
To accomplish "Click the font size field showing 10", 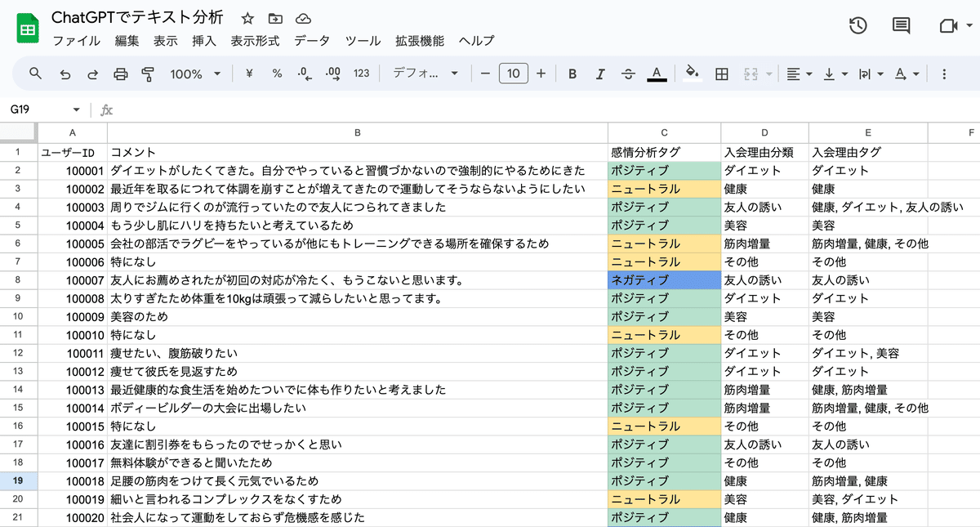I will 513,74.
